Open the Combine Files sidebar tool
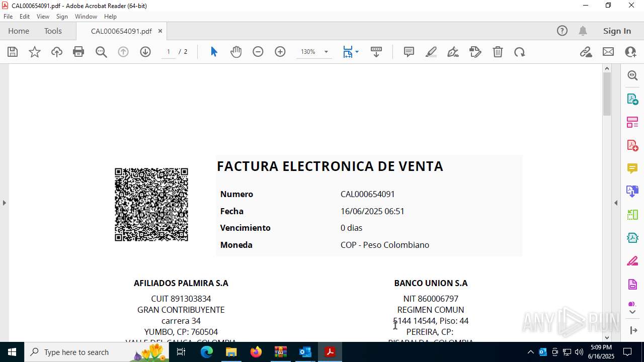The image size is (644, 362). (x=632, y=191)
